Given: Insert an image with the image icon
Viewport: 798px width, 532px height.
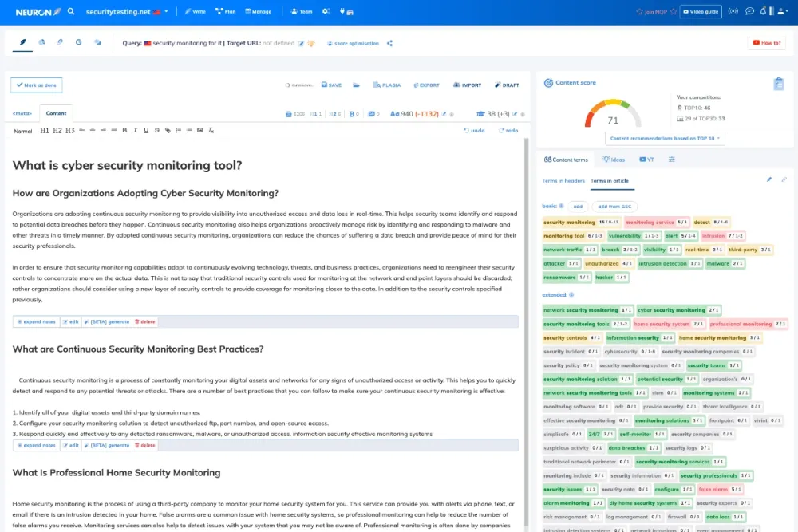Looking at the screenshot, I should pyautogui.click(x=200, y=130).
